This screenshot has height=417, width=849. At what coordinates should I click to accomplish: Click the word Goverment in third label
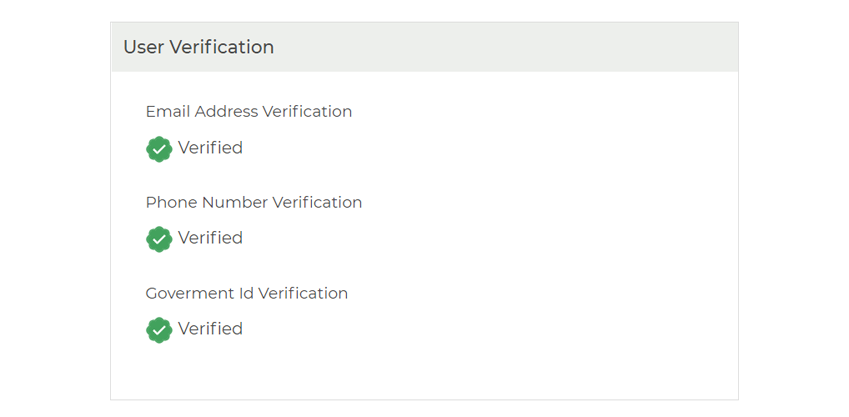[182, 294]
